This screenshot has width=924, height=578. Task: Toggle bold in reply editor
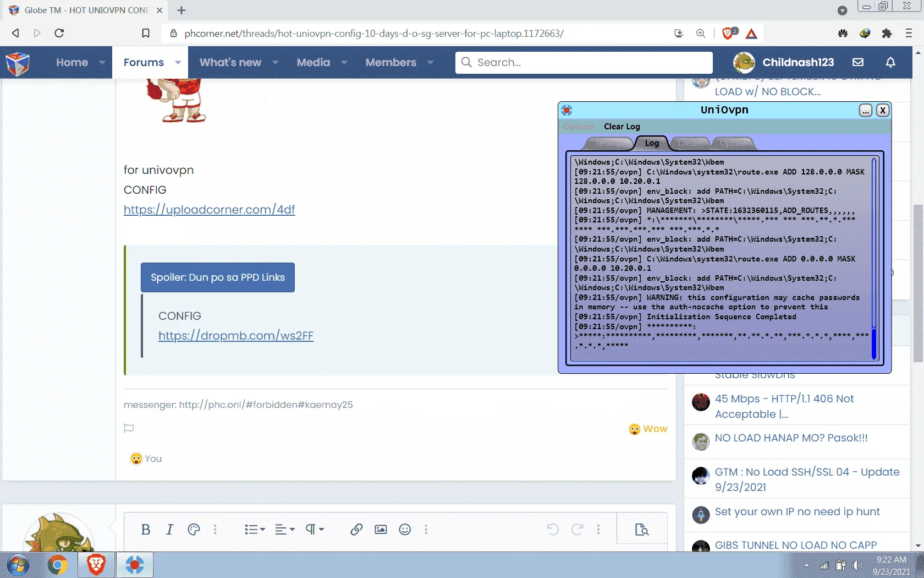click(146, 530)
